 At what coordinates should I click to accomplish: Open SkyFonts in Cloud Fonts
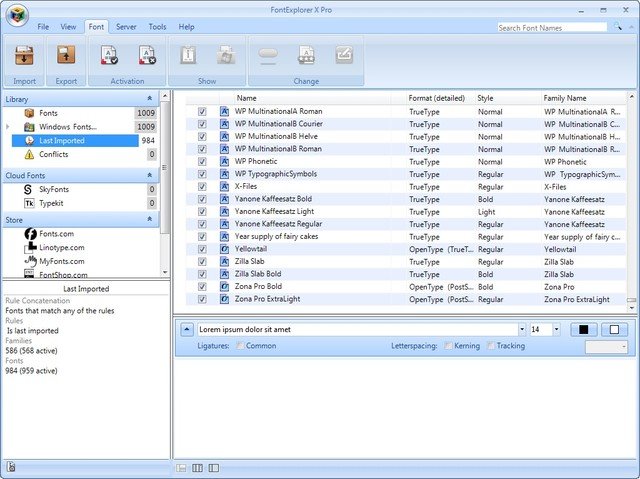tap(55, 189)
